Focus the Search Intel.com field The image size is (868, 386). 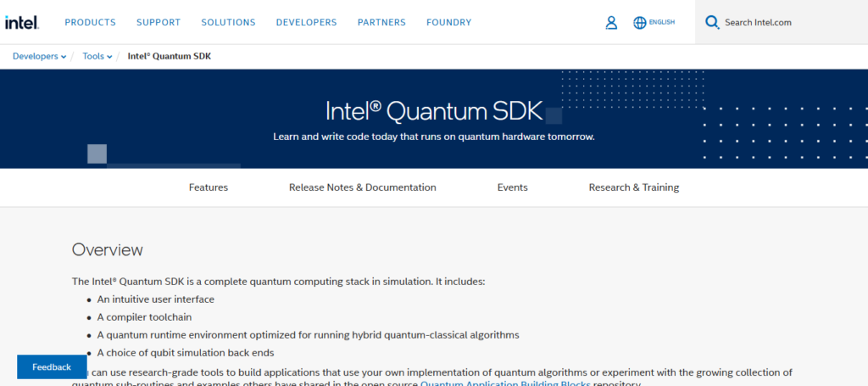[782, 22]
